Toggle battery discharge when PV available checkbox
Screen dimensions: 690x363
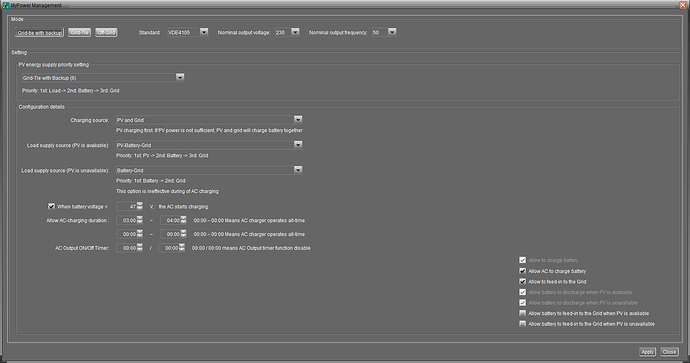(x=522, y=292)
